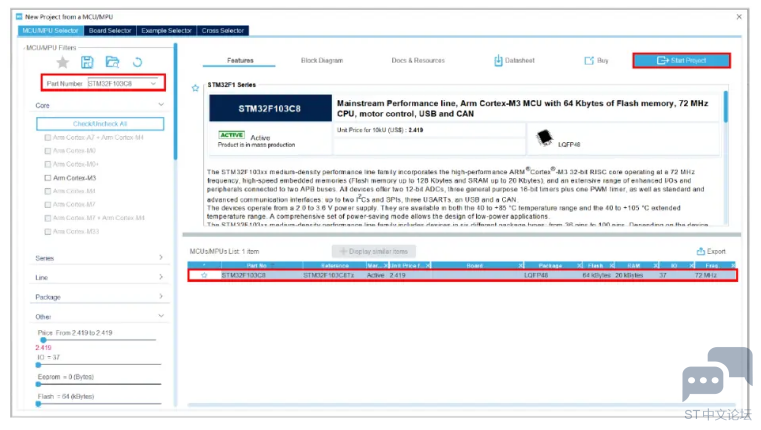Click the Display similar items button
761x430 pixels.
[374, 251]
